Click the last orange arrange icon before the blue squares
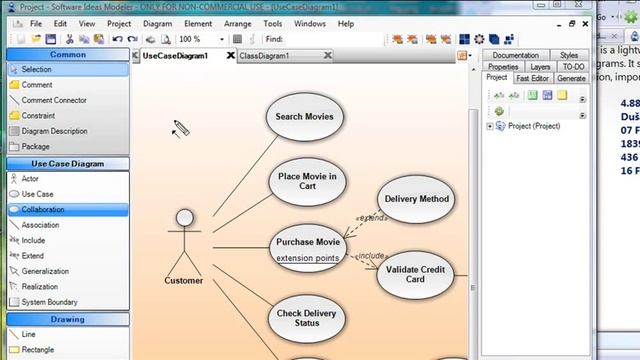The width and height of the screenshot is (640, 360). pos(446,39)
